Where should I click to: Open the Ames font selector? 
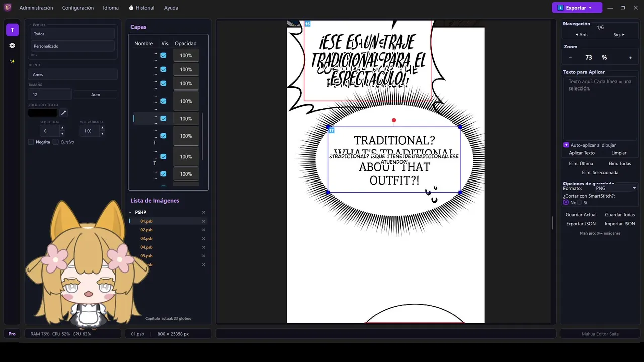(73, 74)
